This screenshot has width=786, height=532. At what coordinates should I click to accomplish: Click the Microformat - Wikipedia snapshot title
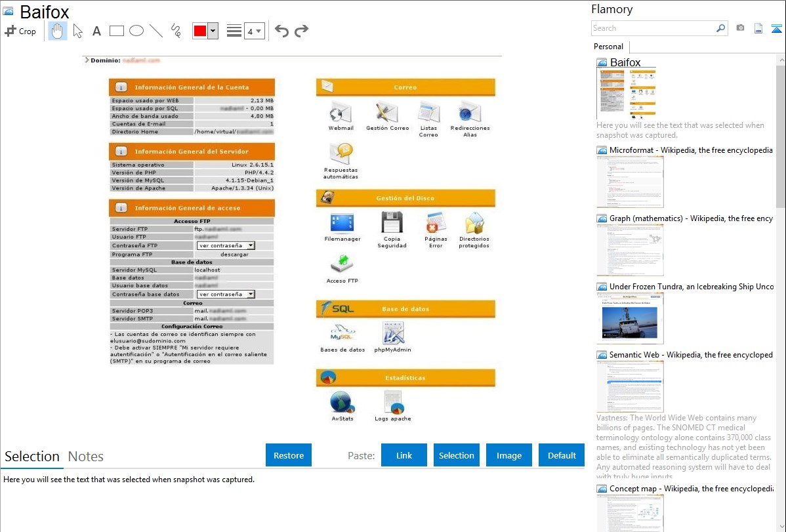[x=691, y=150]
